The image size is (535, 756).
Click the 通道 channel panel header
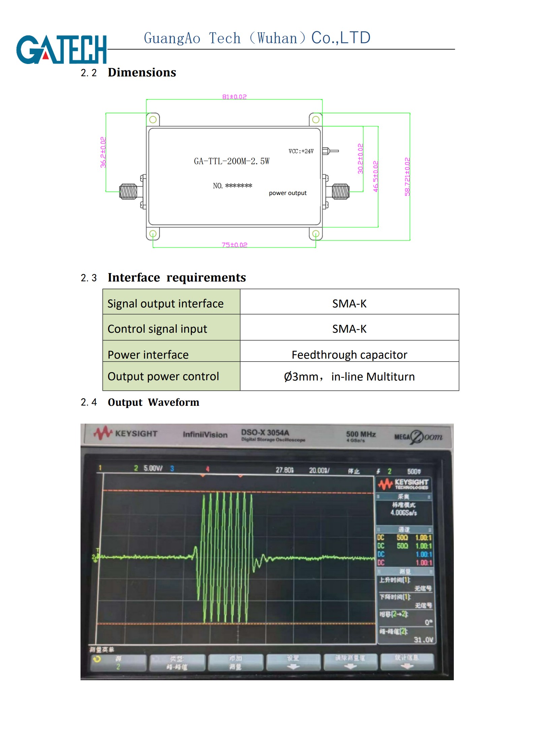pos(404,530)
